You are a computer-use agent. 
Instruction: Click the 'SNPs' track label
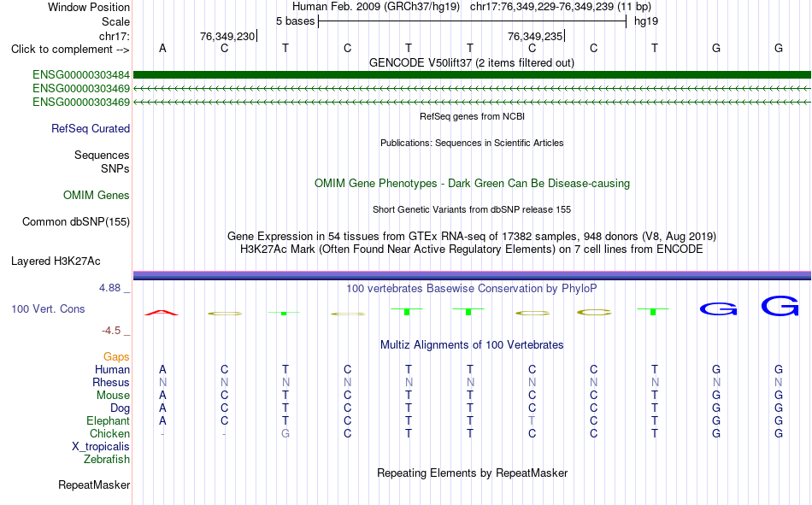pos(115,169)
